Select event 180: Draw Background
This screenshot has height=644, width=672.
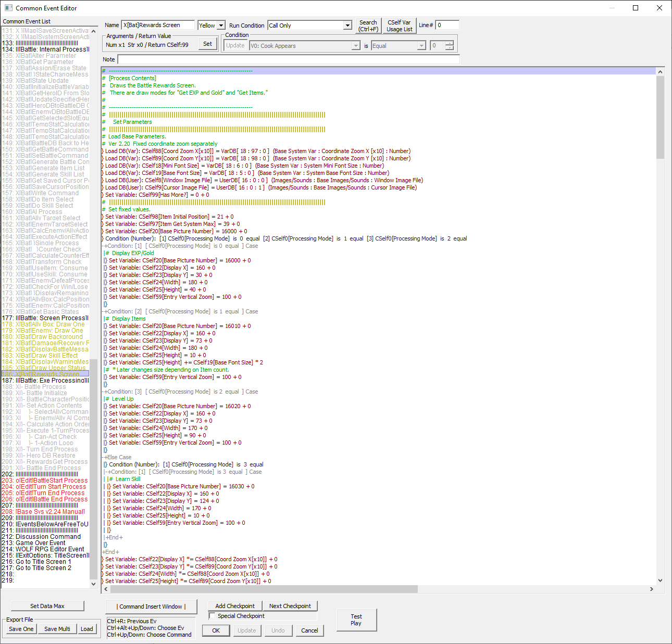[45, 337]
